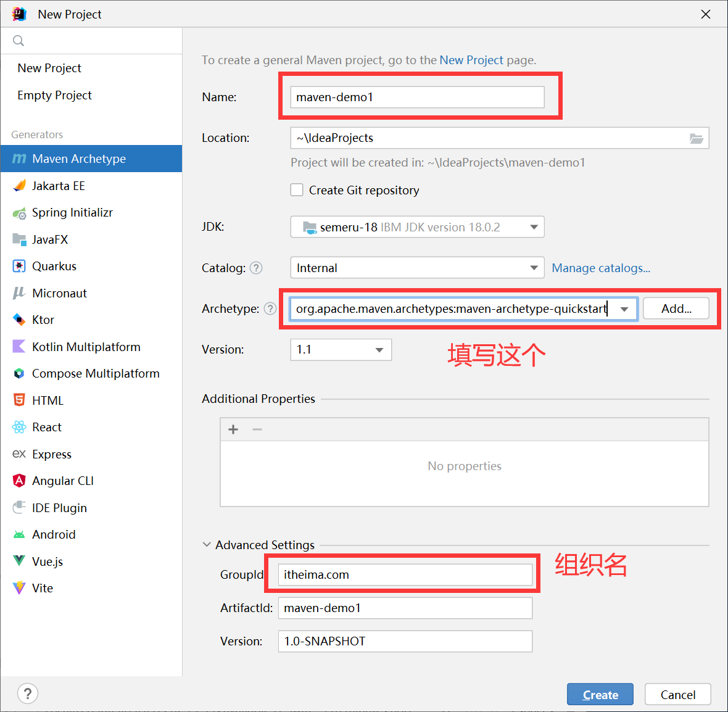This screenshot has height=712, width=728.
Task: Select the Maven Archetype generator
Action: coord(91,159)
